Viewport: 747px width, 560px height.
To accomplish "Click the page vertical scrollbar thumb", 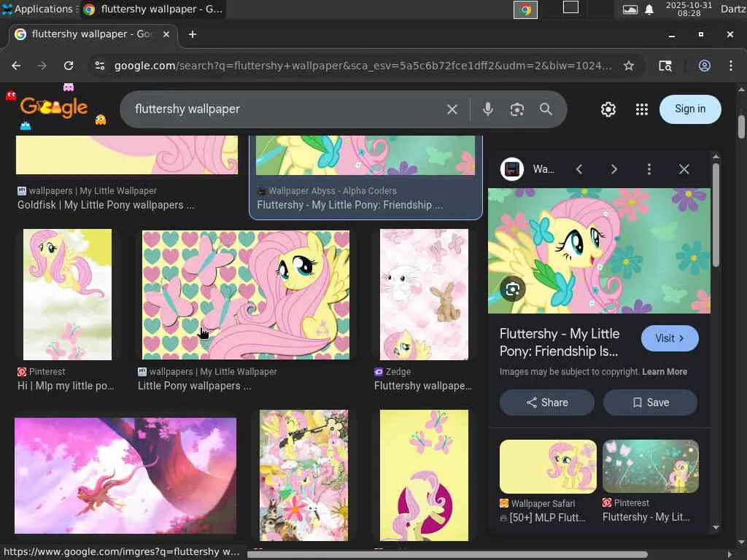I will coord(741,127).
